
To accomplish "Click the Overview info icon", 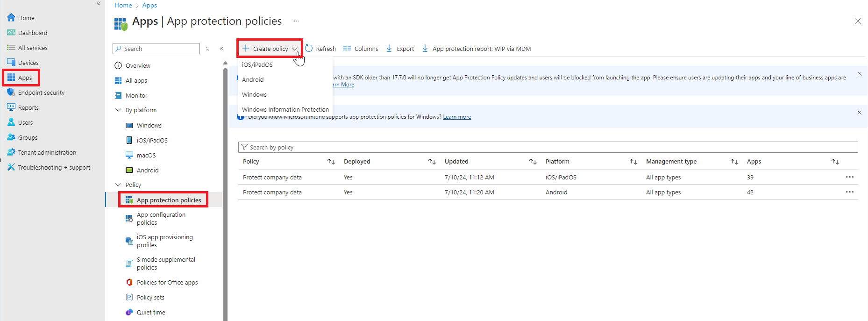I will coord(118,65).
